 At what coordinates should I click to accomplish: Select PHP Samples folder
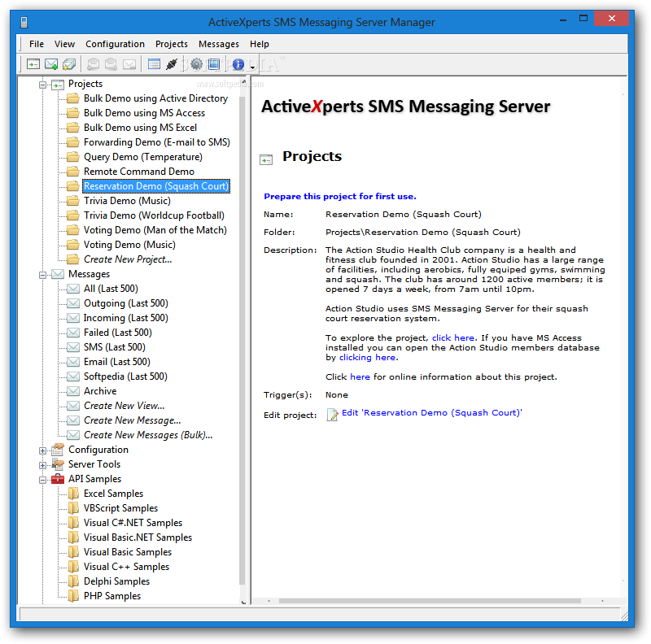(112, 596)
